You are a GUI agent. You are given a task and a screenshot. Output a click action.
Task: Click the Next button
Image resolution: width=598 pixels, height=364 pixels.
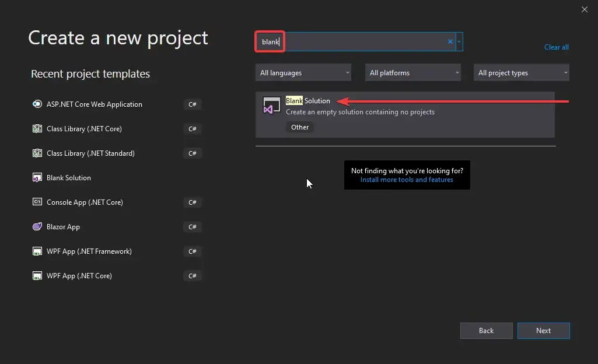click(543, 330)
